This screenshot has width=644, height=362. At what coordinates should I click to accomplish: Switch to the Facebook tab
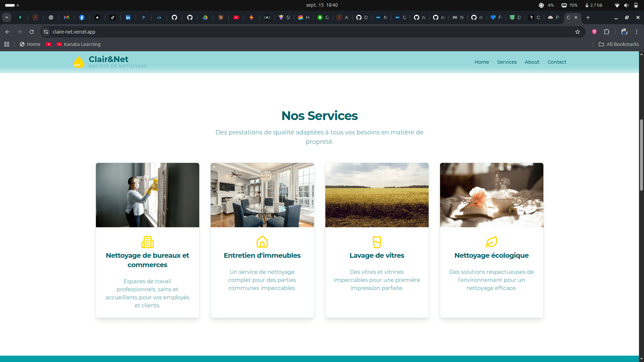82,17
